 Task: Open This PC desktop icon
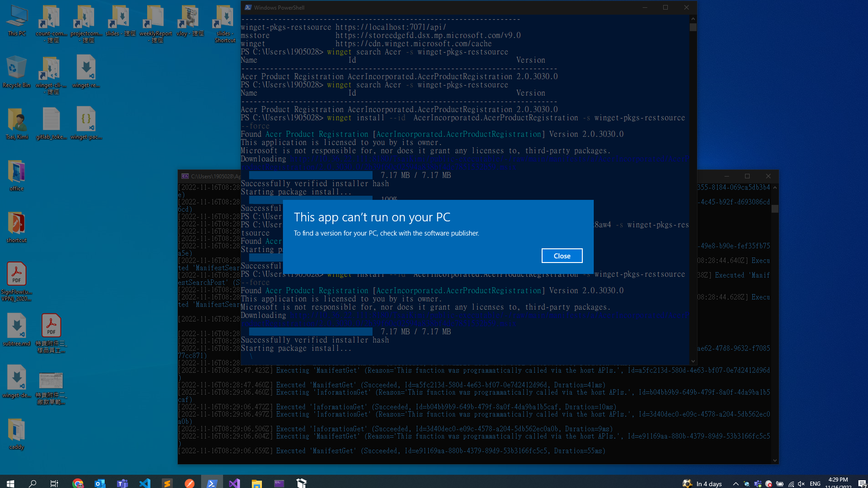[x=16, y=21]
